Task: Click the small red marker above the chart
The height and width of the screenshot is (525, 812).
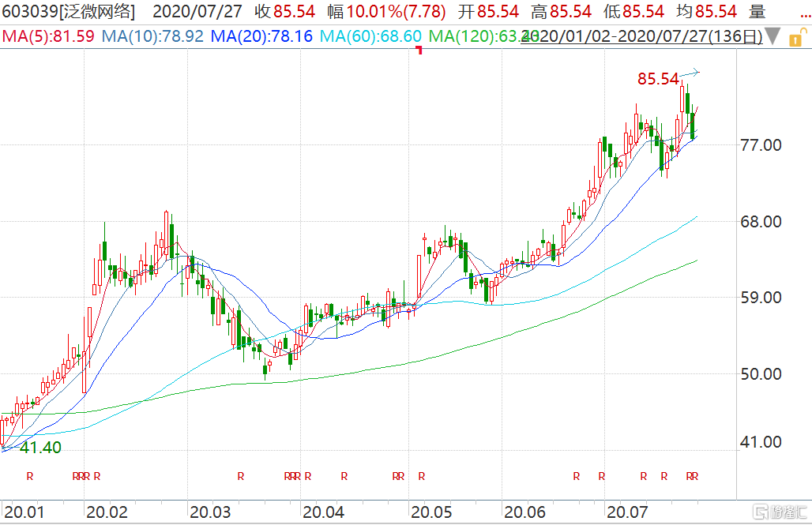Action: (x=419, y=50)
